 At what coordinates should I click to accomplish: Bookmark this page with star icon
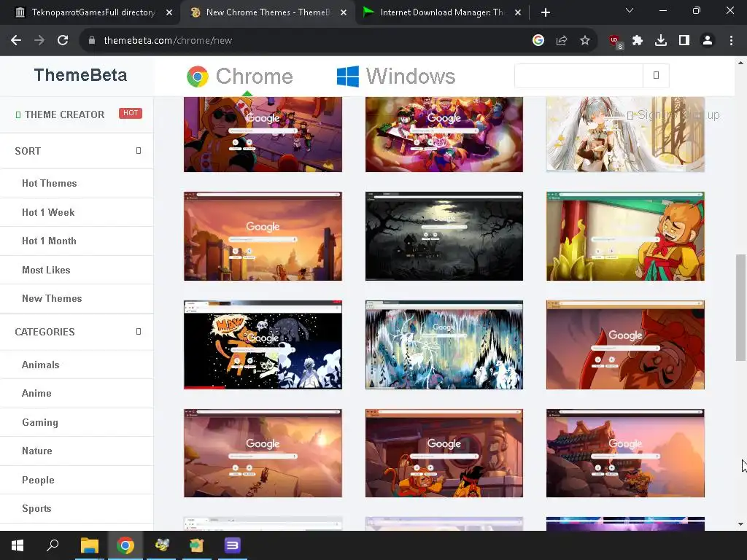tap(585, 41)
